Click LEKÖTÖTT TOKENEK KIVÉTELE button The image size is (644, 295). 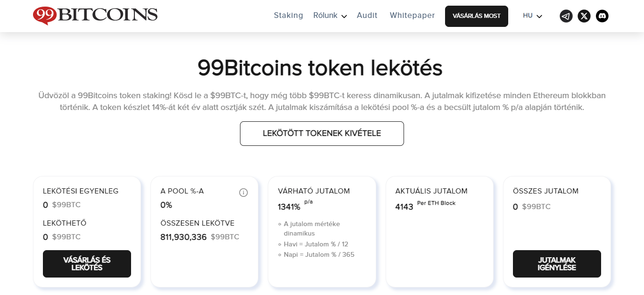(x=322, y=134)
